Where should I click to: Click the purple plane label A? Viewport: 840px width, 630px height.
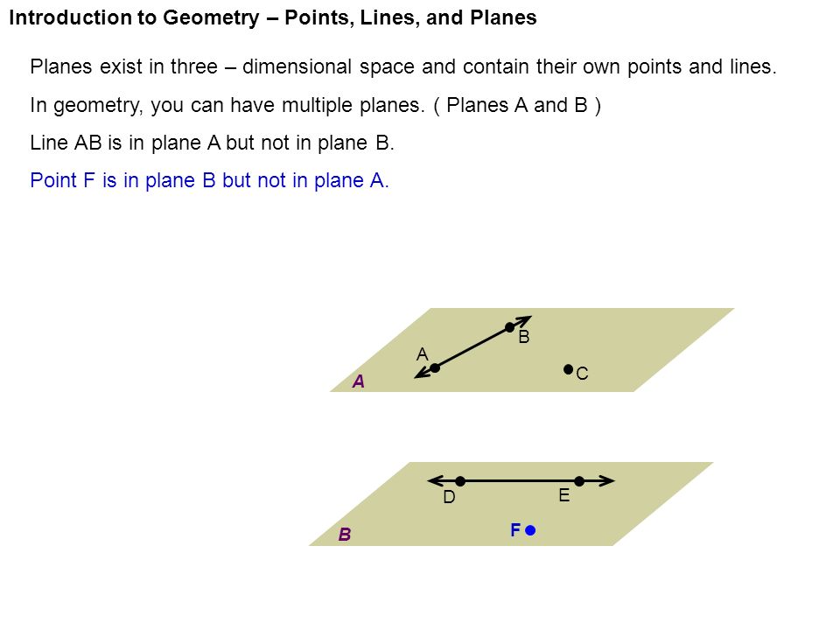tap(359, 381)
